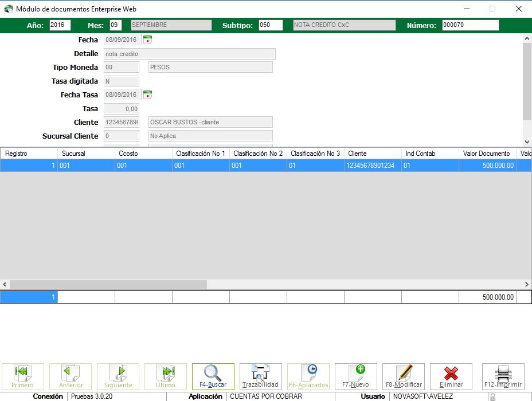Click the Registro column header
This screenshot has height=401, width=532.
pos(29,154)
